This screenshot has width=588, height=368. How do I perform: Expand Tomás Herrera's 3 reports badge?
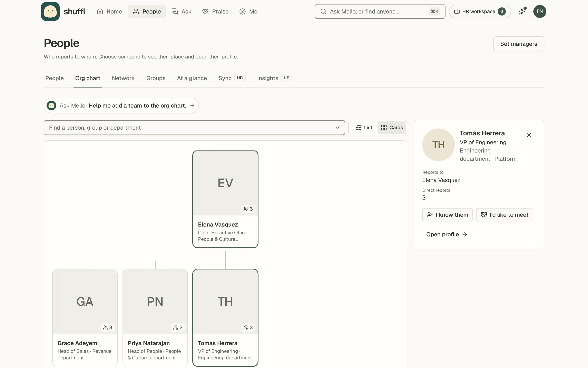point(248,327)
